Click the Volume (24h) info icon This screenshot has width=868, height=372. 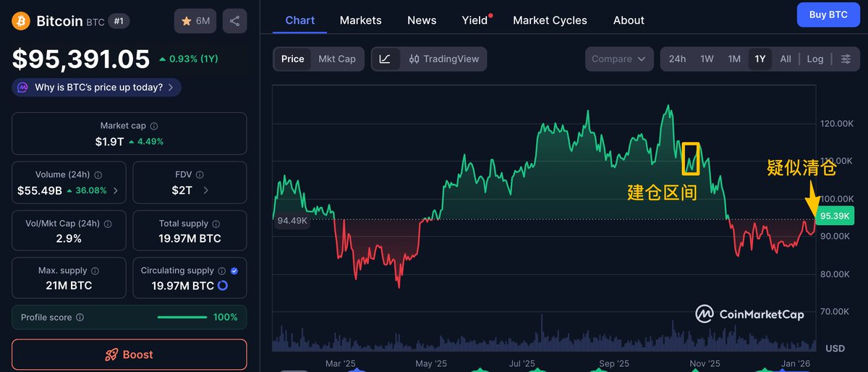click(x=98, y=175)
